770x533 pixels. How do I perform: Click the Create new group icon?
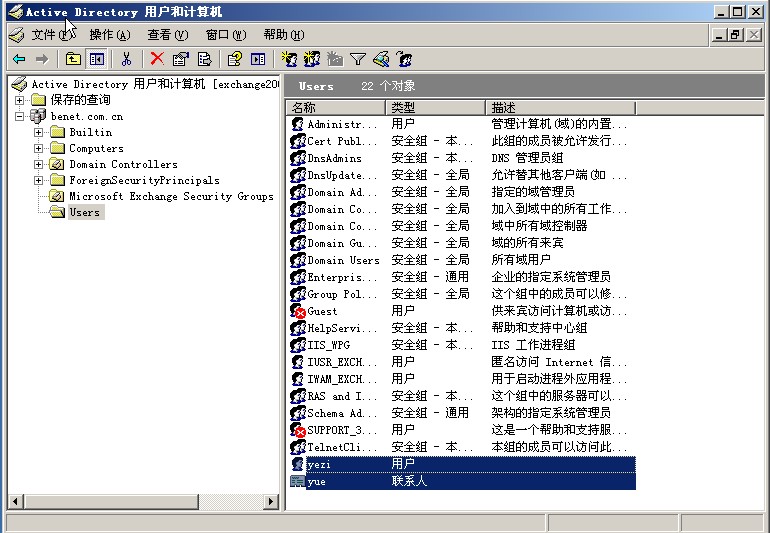point(312,59)
